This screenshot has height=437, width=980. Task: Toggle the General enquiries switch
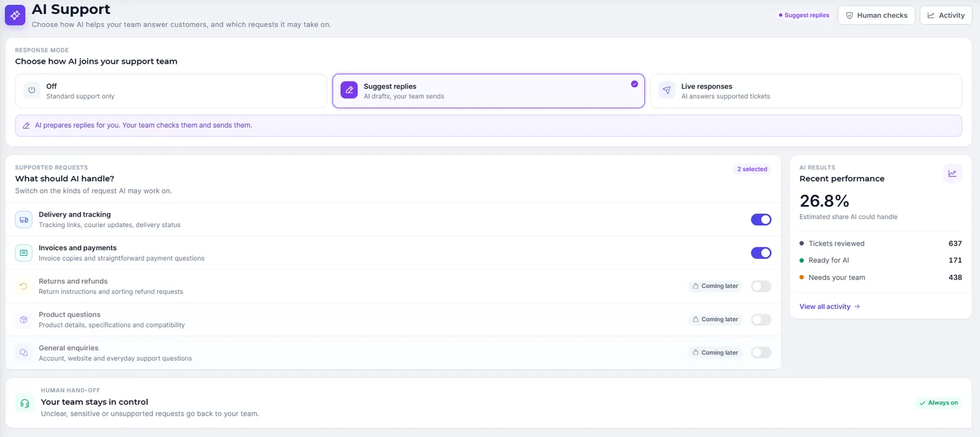[761, 353]
